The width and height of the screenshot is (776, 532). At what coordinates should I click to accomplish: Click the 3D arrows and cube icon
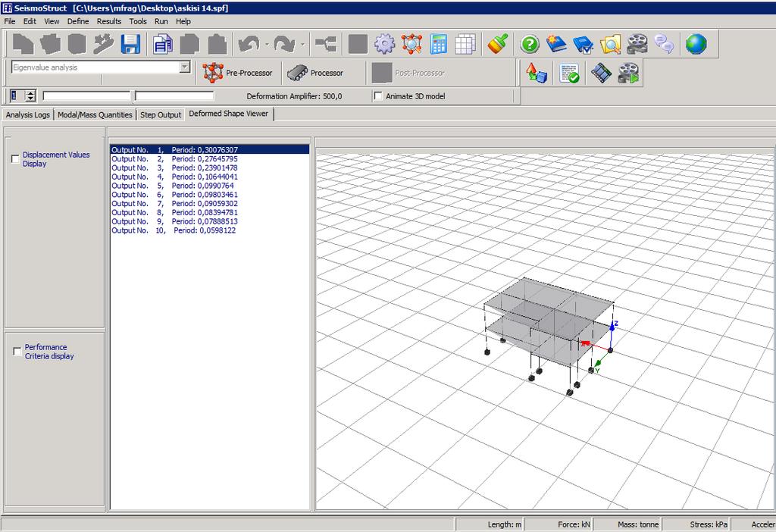[536, 73]
